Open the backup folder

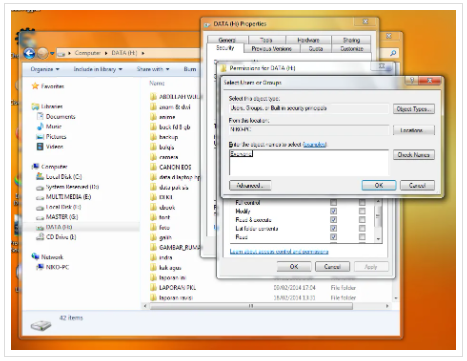[x=164, y=137]
